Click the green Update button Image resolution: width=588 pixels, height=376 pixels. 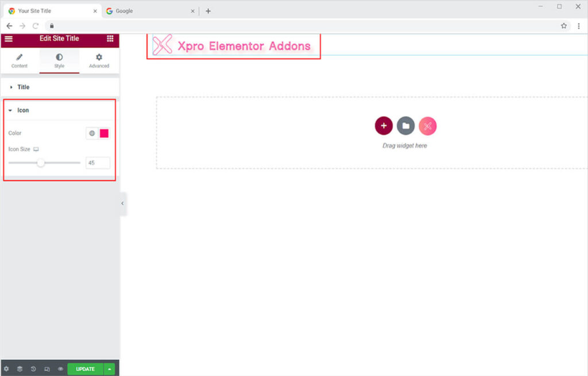point(85,369)
